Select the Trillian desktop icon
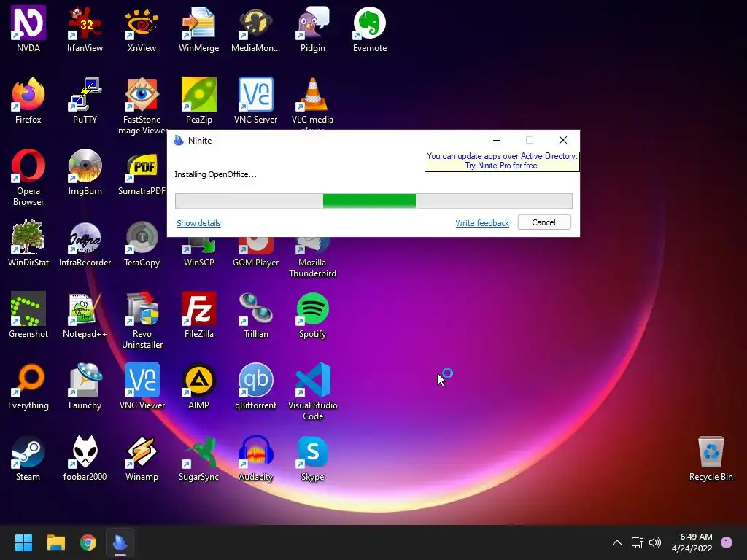This screenshot has height=560, width=747. pos(255,308)
